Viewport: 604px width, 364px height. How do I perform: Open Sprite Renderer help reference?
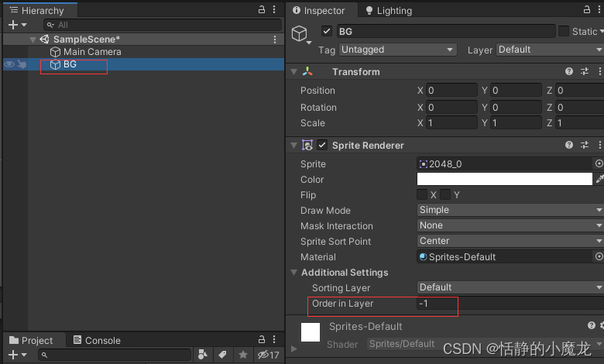[569, 145]
